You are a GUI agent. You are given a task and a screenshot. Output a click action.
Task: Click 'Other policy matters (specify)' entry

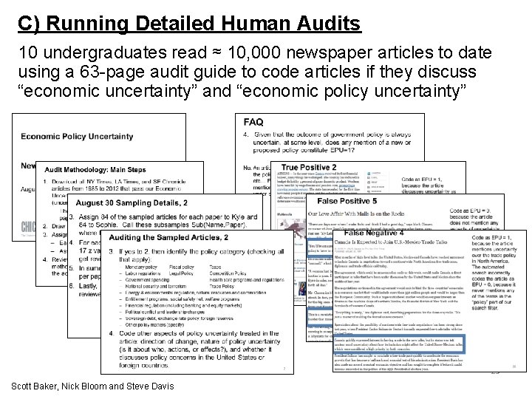(154, 324)
